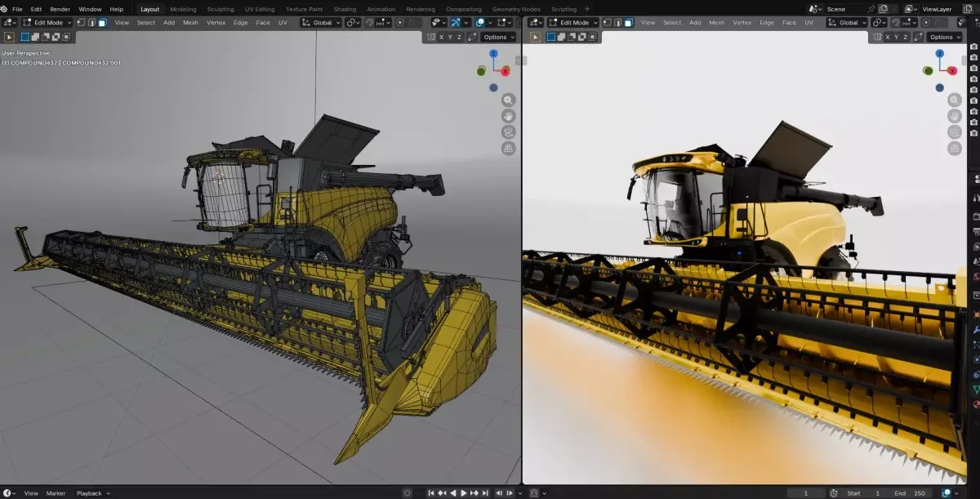Enable vertex select mode in left viewport
Screen dimensions: 980x499
click(81, 23)
